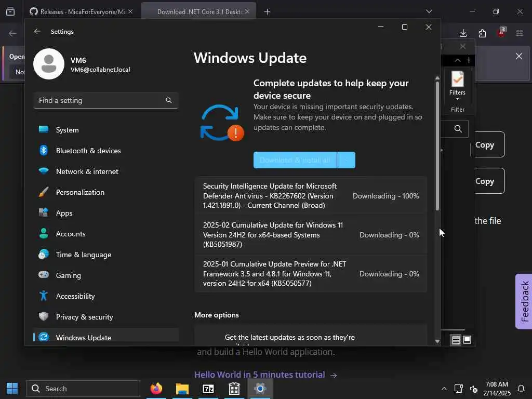Go back with the Settings back arrow
The width and height of the screenshot is (532, 399).
click(37, 32)
